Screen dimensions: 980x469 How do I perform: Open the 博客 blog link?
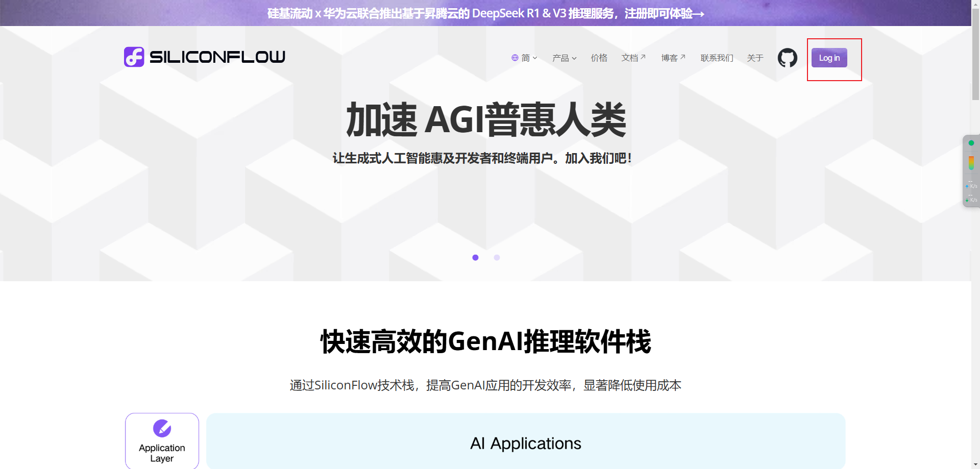click(x=673, y=58)
